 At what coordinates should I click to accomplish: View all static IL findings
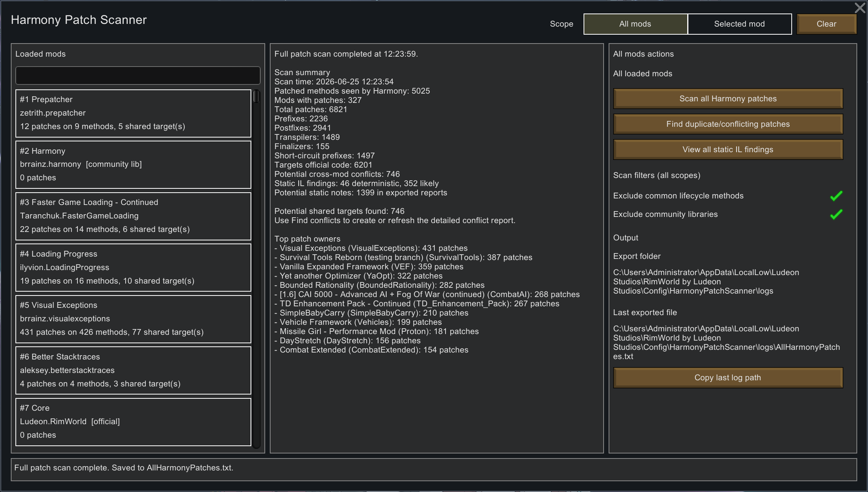[728, 149]
